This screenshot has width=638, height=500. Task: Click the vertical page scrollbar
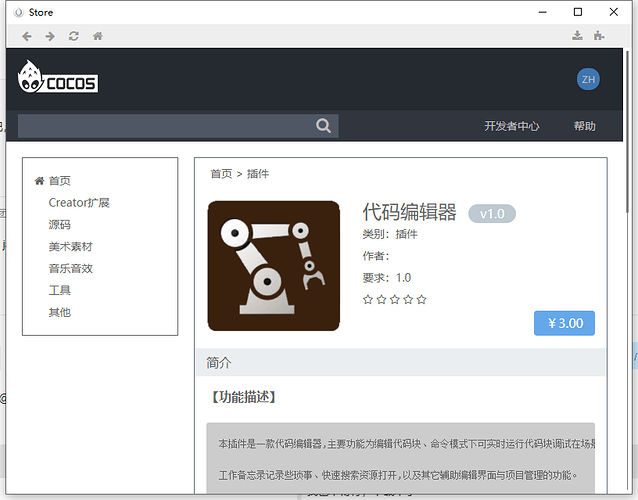point(628,130)
